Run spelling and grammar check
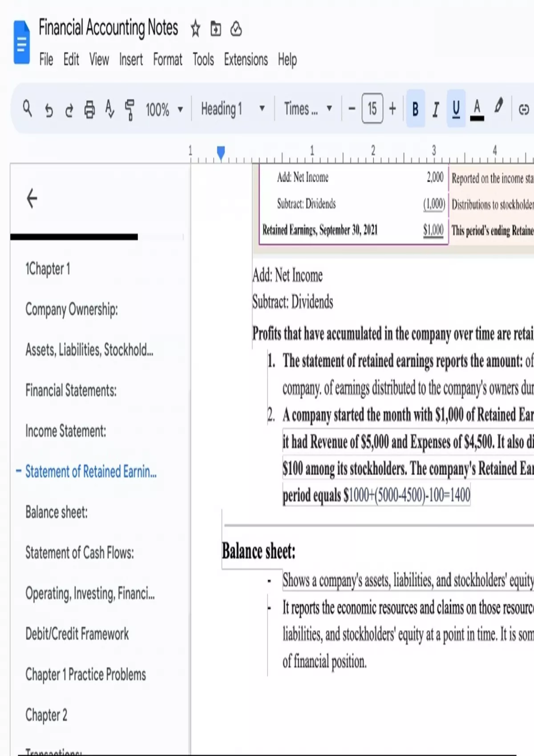This screenshot has width=534, height=756. (x=109, y=109)
